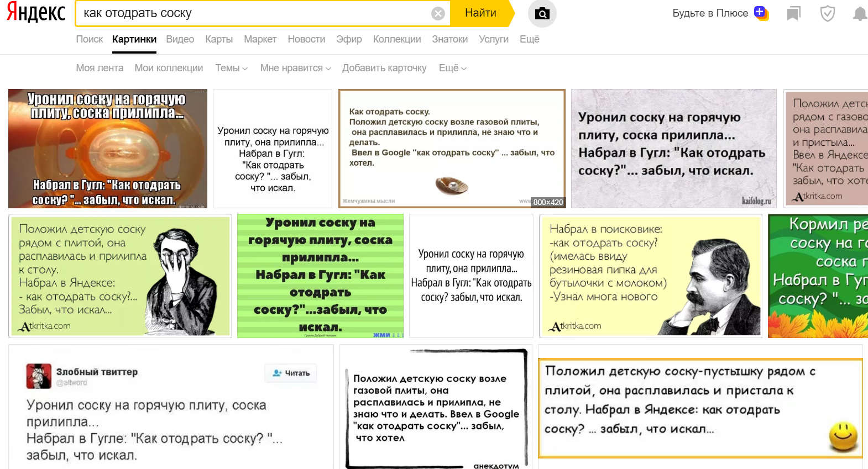Click in the search input field
This screenshot has height=469, width=868.
click(254, 13)
